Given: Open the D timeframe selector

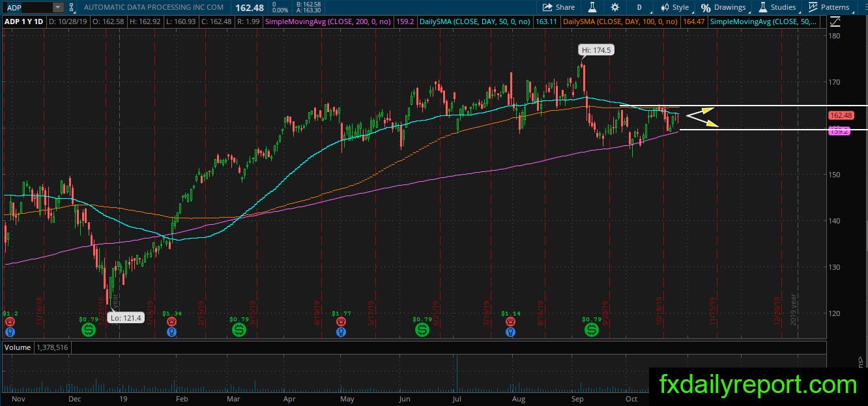Looking at the screenshot, I should click(x=639, y=7).
